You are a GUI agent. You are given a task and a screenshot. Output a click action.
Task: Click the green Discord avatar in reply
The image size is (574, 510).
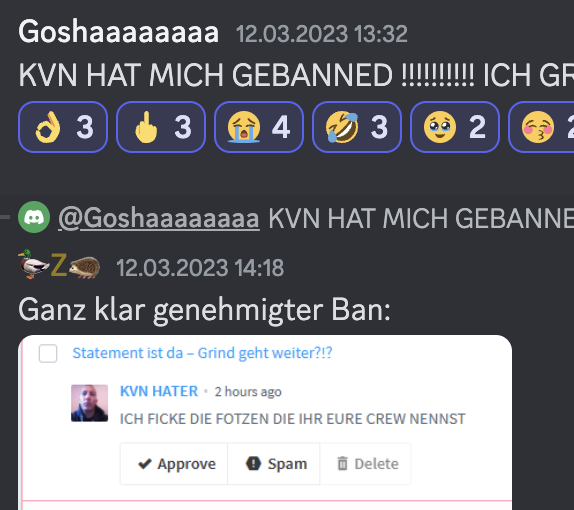(x=34, y=217)
